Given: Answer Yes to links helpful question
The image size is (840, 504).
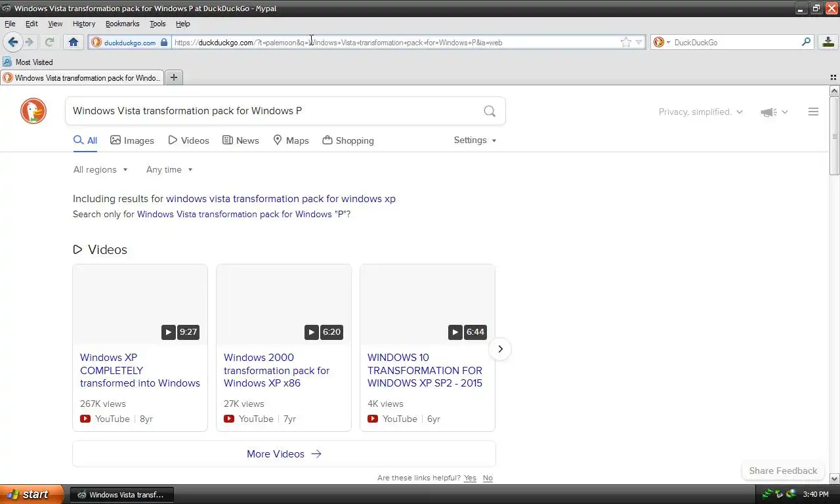Looking at the screenshot, I should coord(470,478).
